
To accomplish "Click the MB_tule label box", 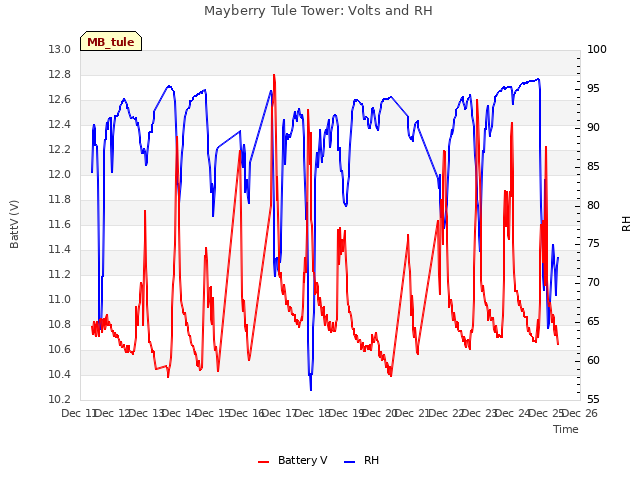I will tap(111, 41).
